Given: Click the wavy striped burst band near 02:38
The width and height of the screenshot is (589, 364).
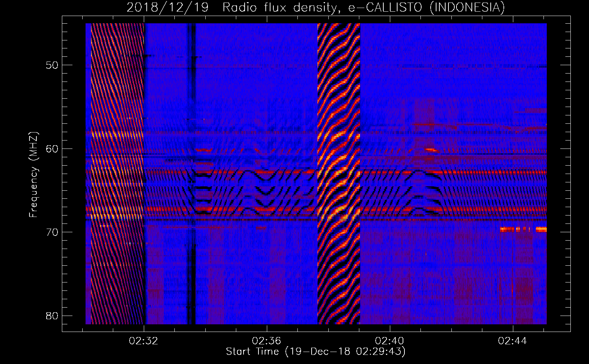Looking at the screenshot, I should [x=339, y=174].
